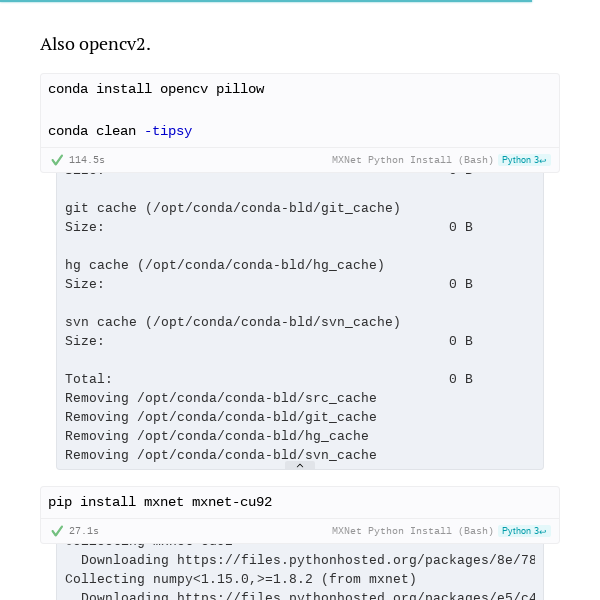Click the pip install mxnet mxnet-cu92 code cell
This screenshot has width=600, height=600.
pos(160,502)
